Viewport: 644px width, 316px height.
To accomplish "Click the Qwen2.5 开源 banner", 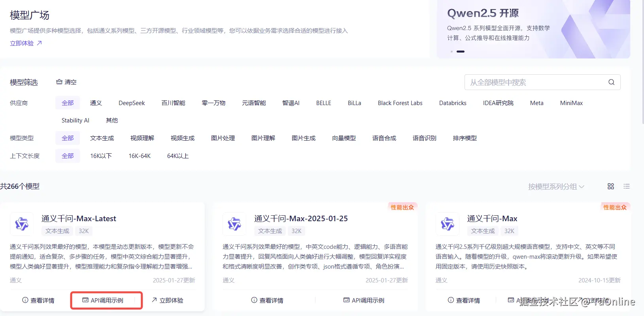I will [x=534, y=29].
